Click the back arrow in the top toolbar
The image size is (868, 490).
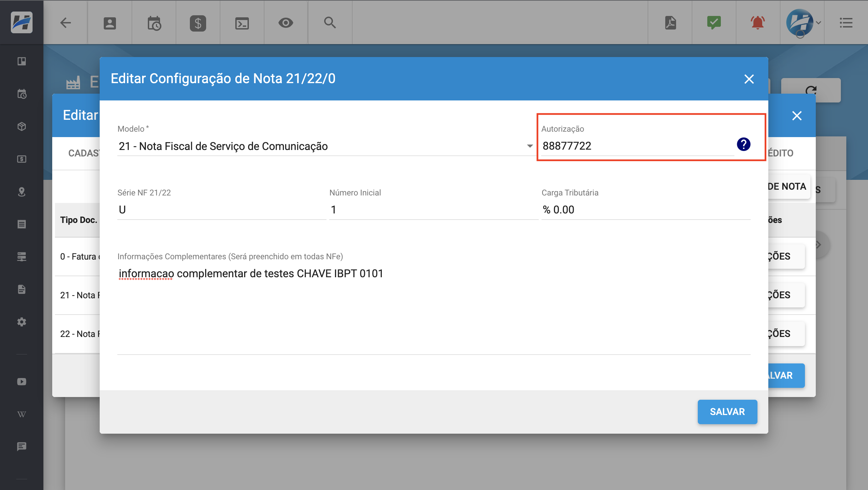65,23
